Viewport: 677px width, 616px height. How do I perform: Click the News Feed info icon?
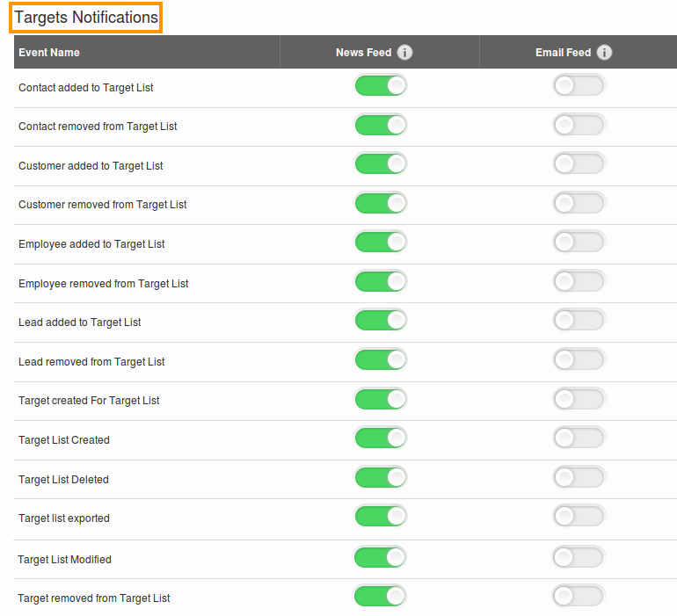(x=404, y=53)
